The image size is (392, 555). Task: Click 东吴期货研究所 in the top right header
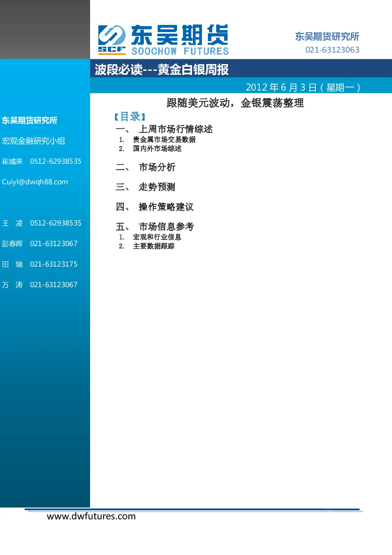point(327,36)
